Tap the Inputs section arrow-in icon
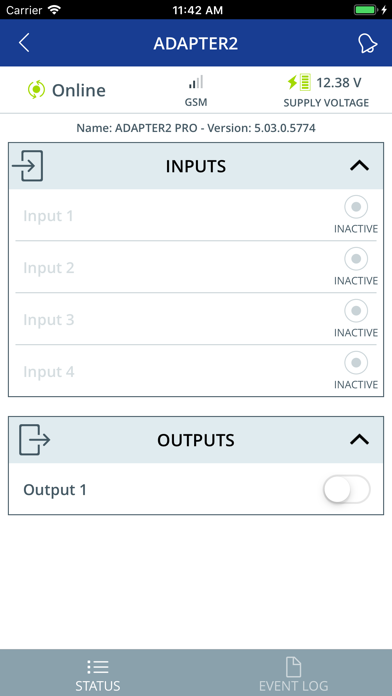Screen dimensions: 392x696 click(28, 166)
